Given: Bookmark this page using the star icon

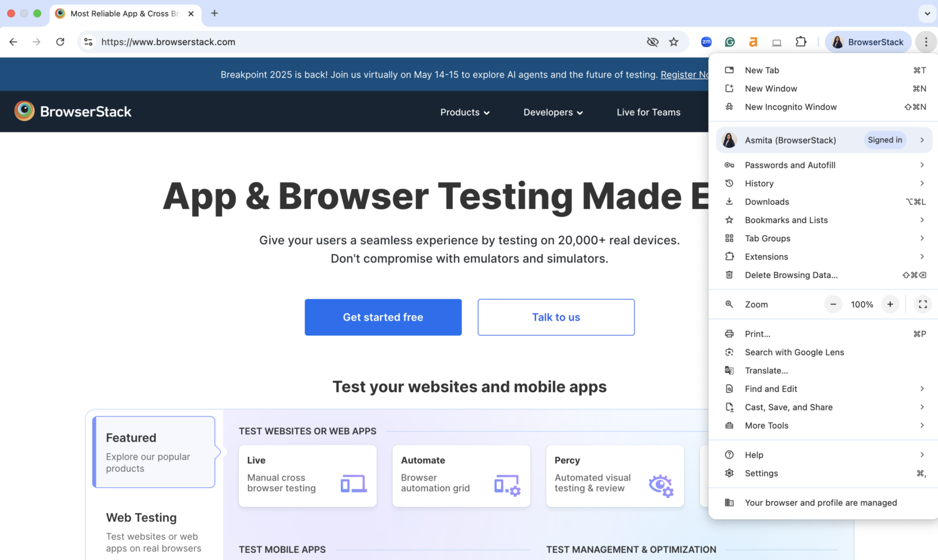Looking at the screenshot, I should click(x=674, y=42).
